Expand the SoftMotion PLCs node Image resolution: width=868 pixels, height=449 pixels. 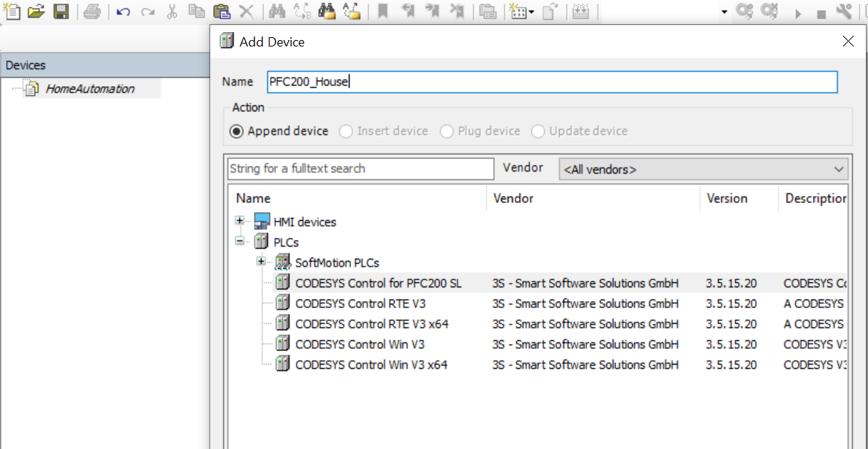[x=262, y=262]
